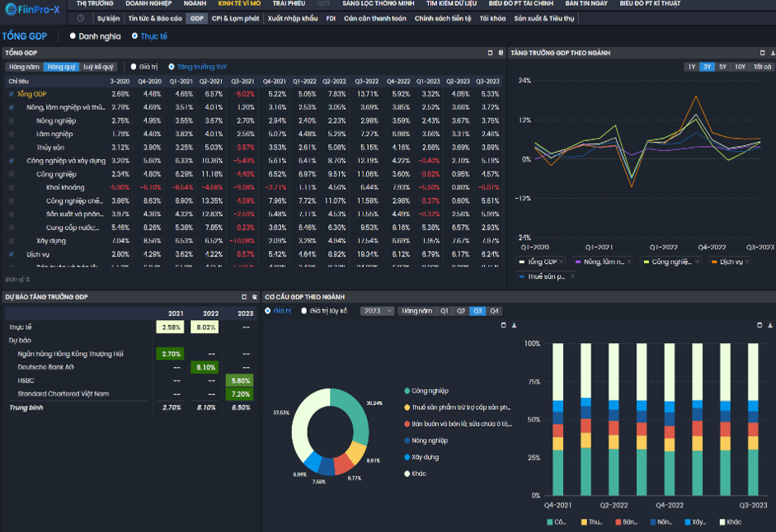
Task: Select the 5Y time range button
Action: [722, 67]
